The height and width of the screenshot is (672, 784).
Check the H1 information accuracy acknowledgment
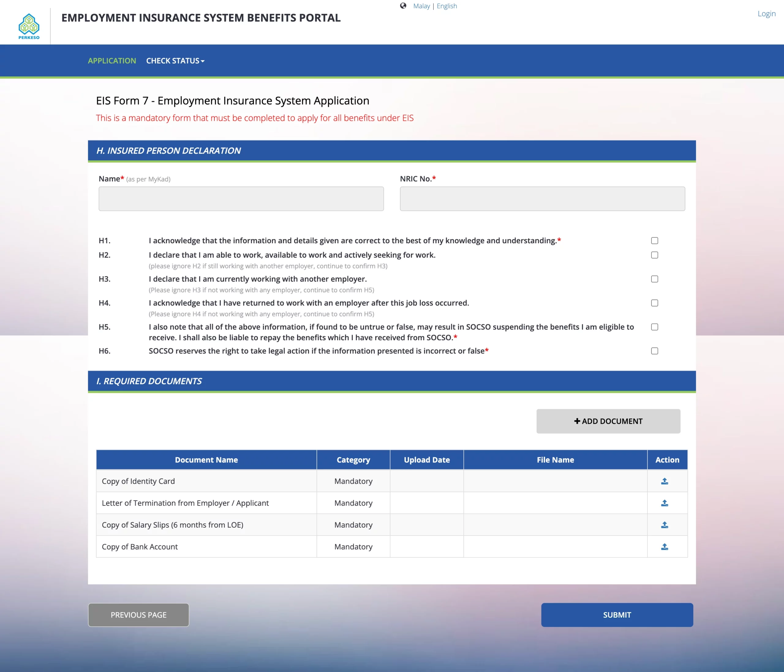click(654, 241)
